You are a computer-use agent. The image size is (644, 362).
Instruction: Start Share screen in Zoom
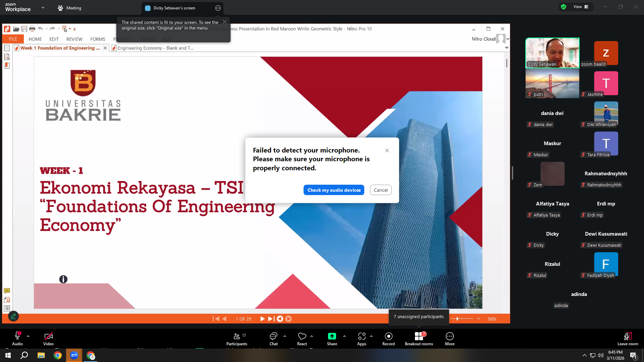click(x=332, y=339)
